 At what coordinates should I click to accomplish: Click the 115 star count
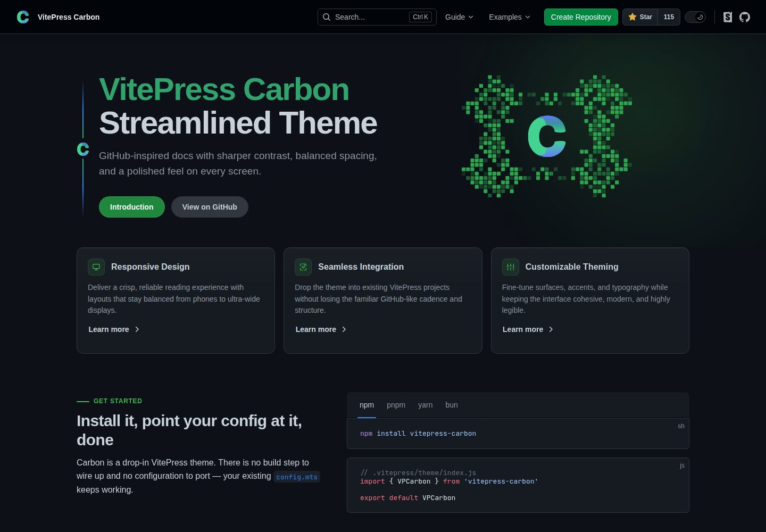669,17
